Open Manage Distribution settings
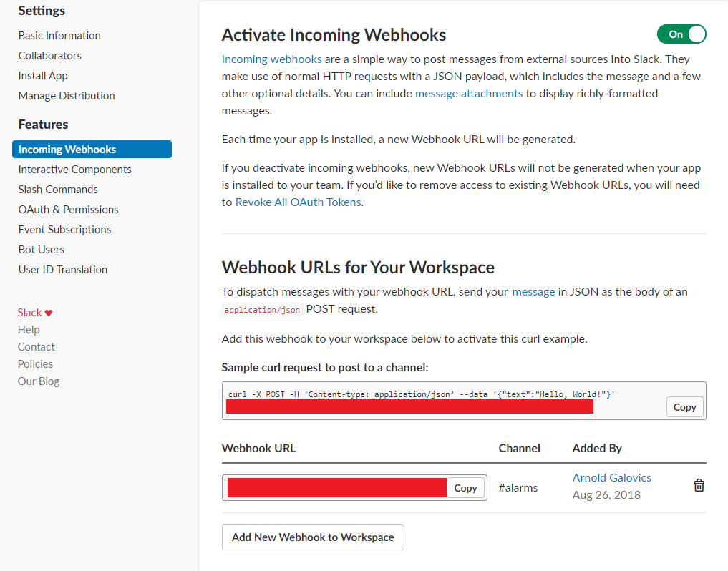Viewport: 728px width, 571px height. coord(67,96)
